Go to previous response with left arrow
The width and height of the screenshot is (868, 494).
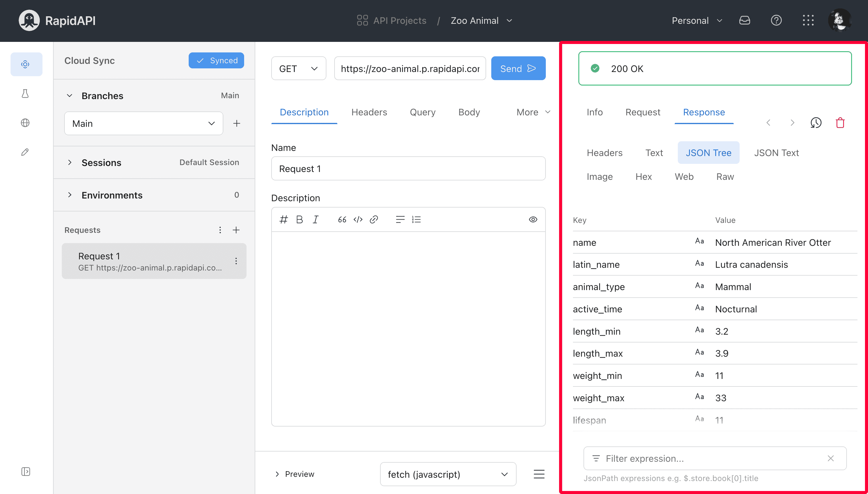[x=768, y=123]
